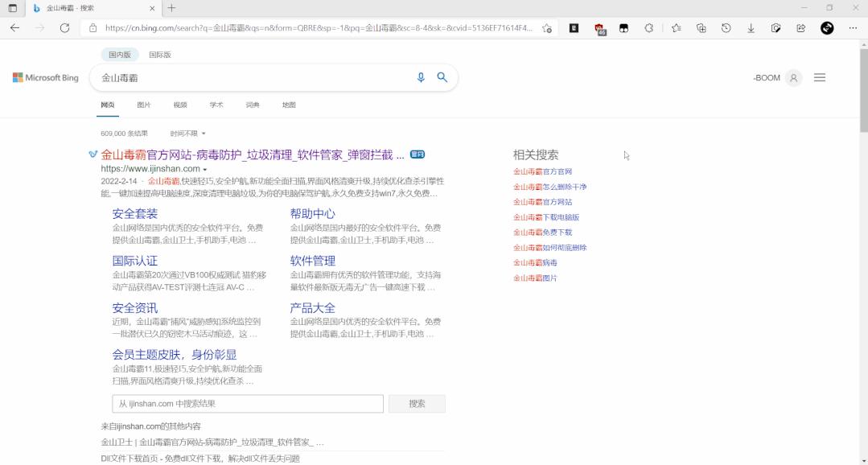Add this page to favorites
Screen dimensions: 868x465
(x=547, y=28)
